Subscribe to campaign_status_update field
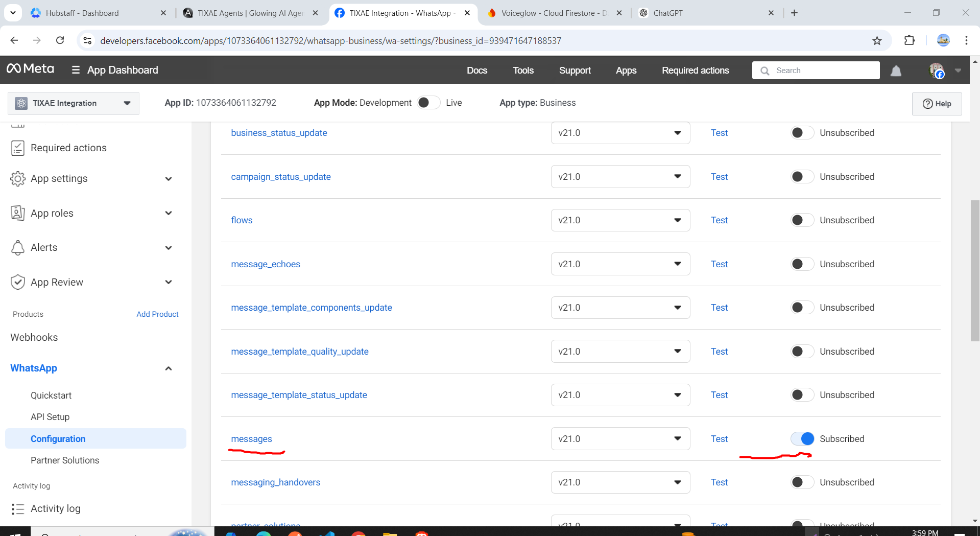This screenshot has width=980, height=536. click(802, 177)
